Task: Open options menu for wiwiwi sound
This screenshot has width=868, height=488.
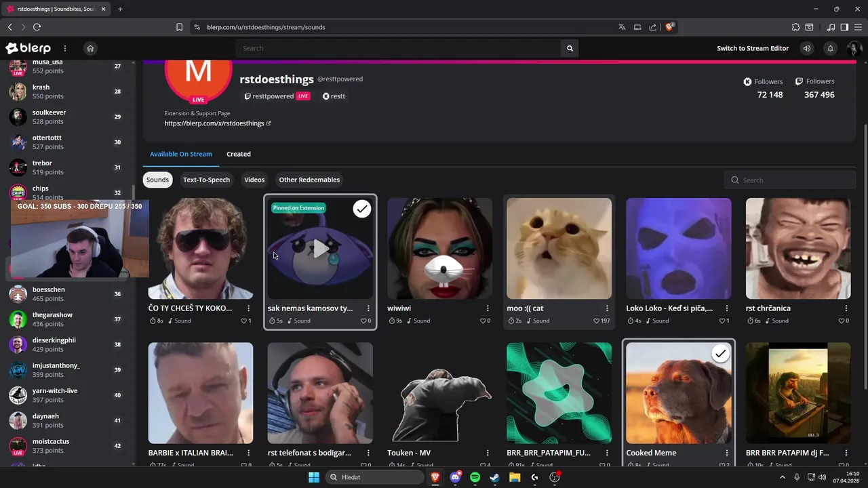Action: pyautogui.click(x=488, y=308)
